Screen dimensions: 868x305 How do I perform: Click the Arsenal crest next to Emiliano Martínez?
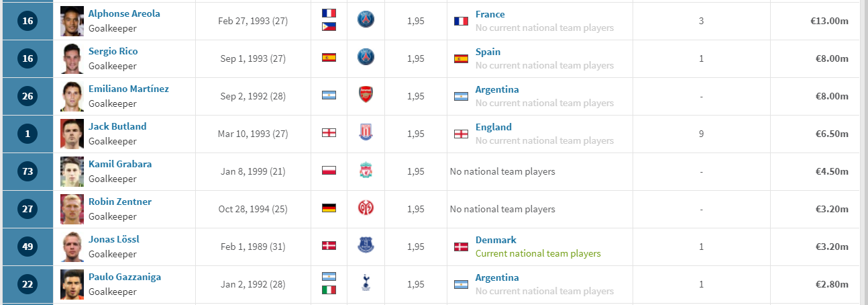point(366,95)
